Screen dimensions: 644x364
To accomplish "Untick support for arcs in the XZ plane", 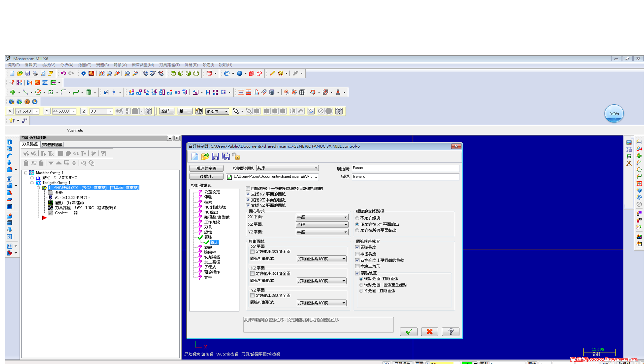I will (x=248, y=200).
